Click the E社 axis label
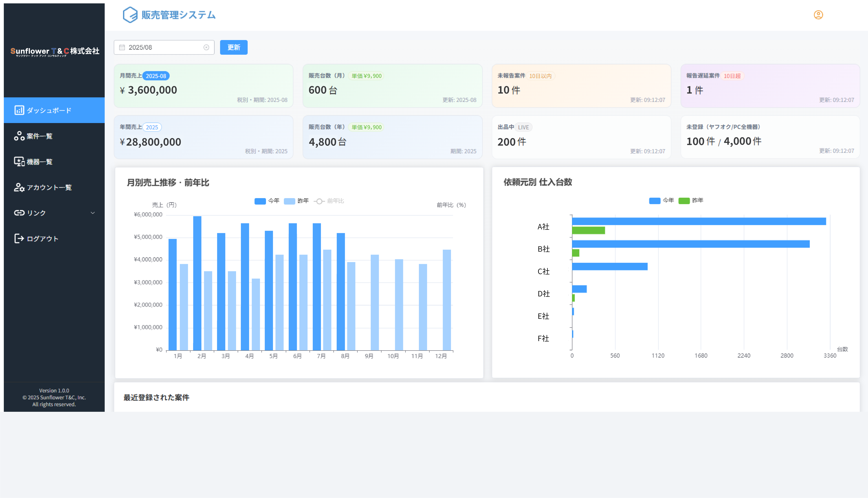This screenshot has width=868, height=498. pos(543,316)
